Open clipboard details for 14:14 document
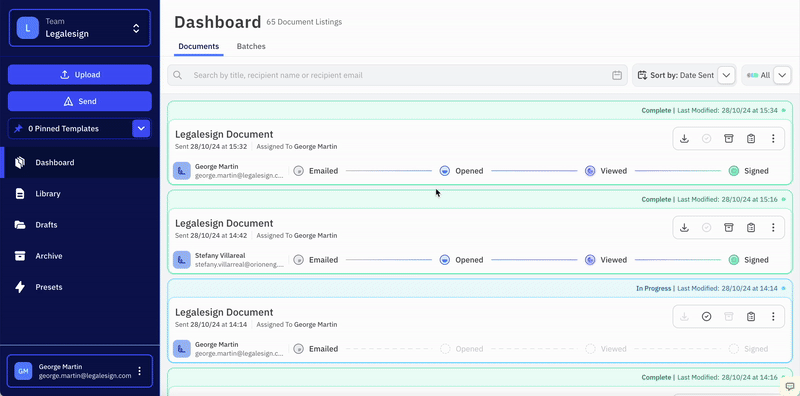The height and width of the screenshot is (396, 800). pyautogui.click(x=751, y=316)
